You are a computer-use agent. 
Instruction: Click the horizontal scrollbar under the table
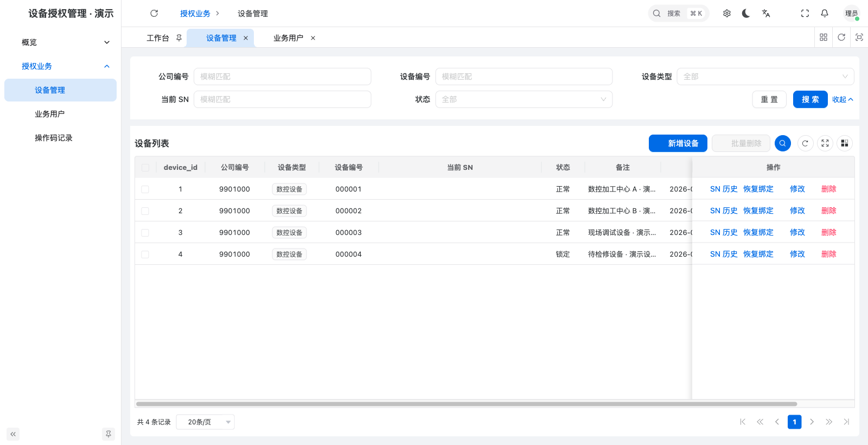pyautogui.click(x=467, y=404)
